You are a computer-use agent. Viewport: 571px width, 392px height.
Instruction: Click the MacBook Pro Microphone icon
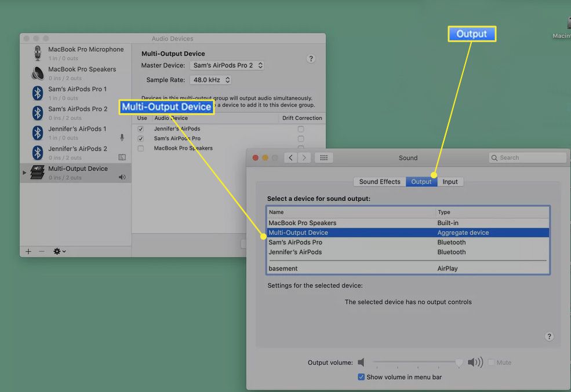point(38,53)
